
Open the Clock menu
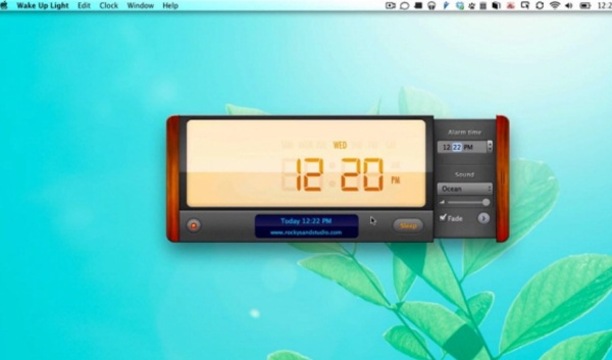click(x=109, y=5)
